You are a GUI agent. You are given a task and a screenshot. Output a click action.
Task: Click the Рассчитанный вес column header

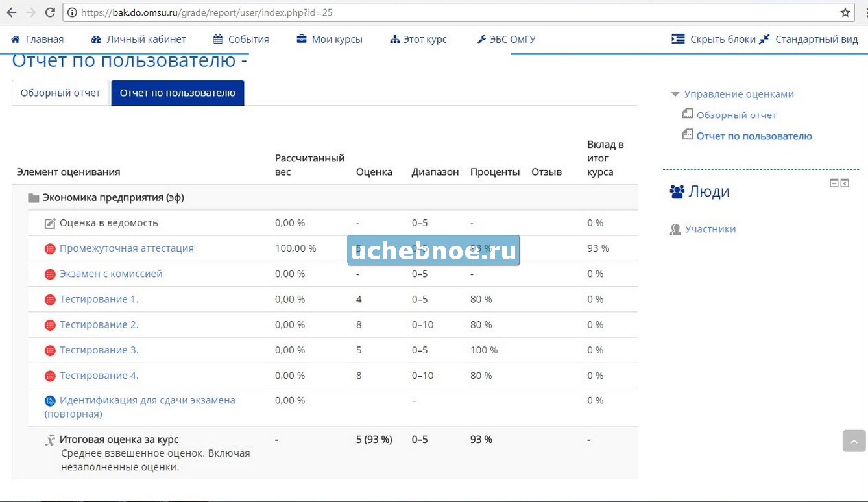[x=309, y=165]
